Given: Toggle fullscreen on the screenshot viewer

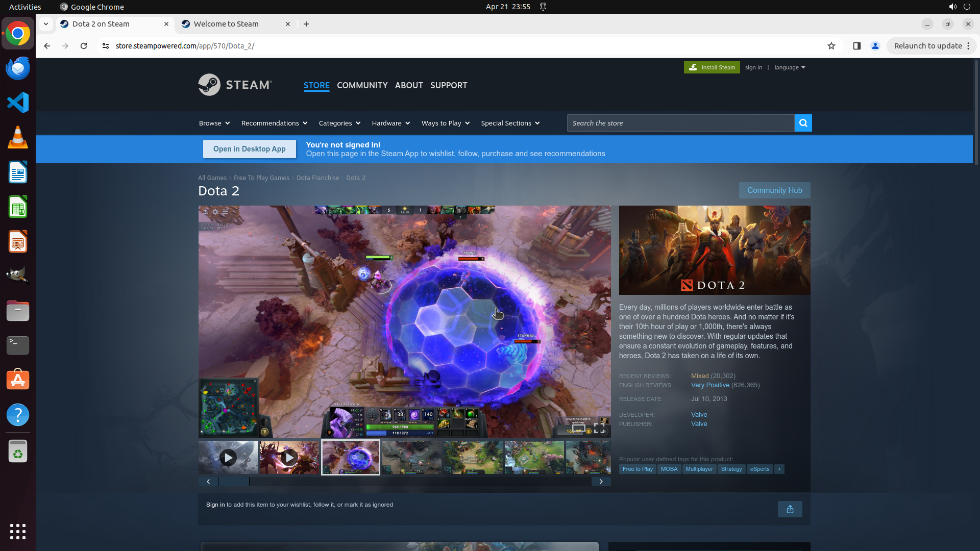Looking at the screenshot, I should [599, 428].
